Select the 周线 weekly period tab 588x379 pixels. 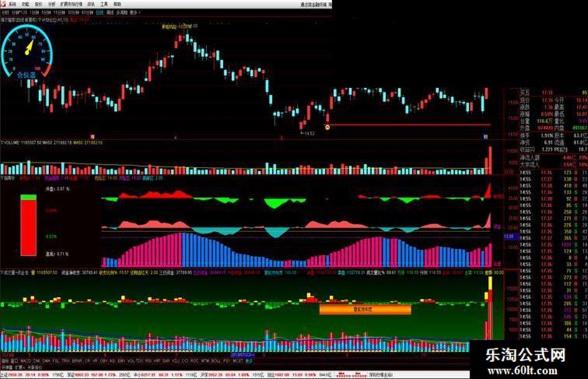[110, 13]
